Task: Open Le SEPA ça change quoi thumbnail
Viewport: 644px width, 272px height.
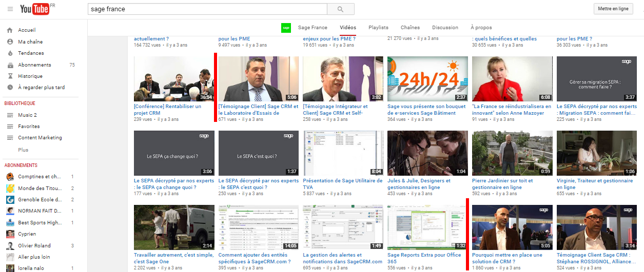Action: (174, 153)
